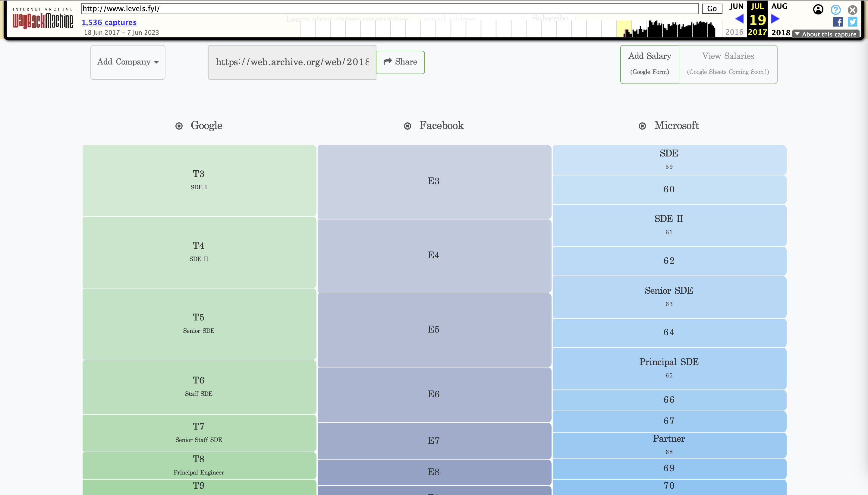Switch to the Add Salary tab
Screen dimensions: 868x495
point(649,64)
